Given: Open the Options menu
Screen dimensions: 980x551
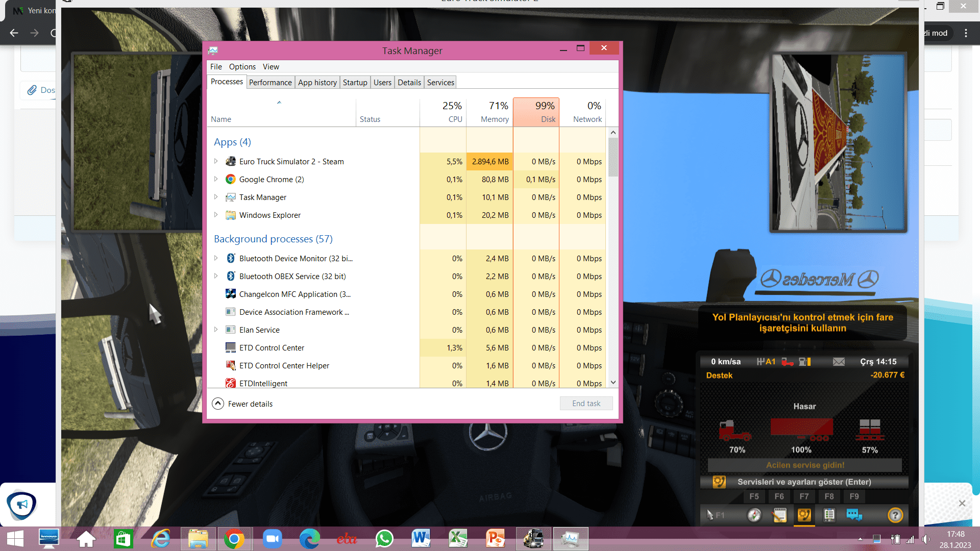Looking at the screenshot, I should click(x=242, y=67).
